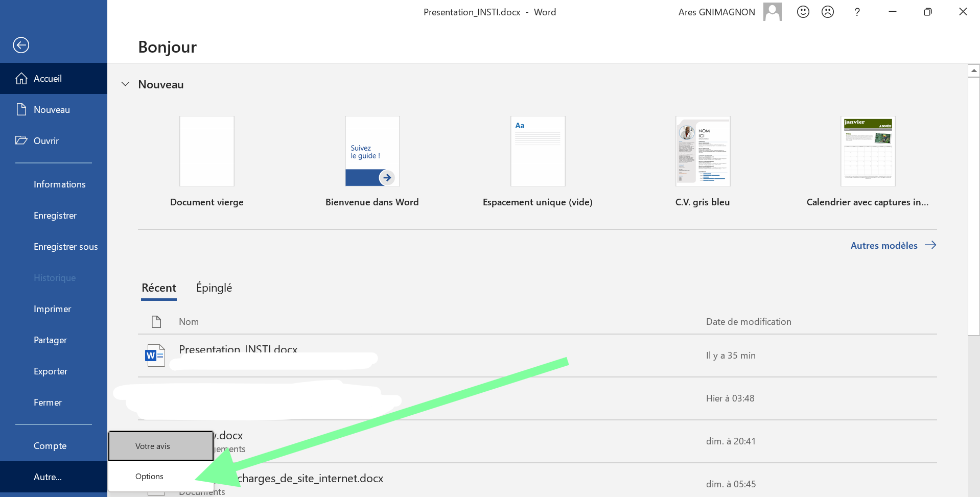Viewport: 980px width, 497px height.
Task: Open the Informations page
Action: tap(54, 184)
